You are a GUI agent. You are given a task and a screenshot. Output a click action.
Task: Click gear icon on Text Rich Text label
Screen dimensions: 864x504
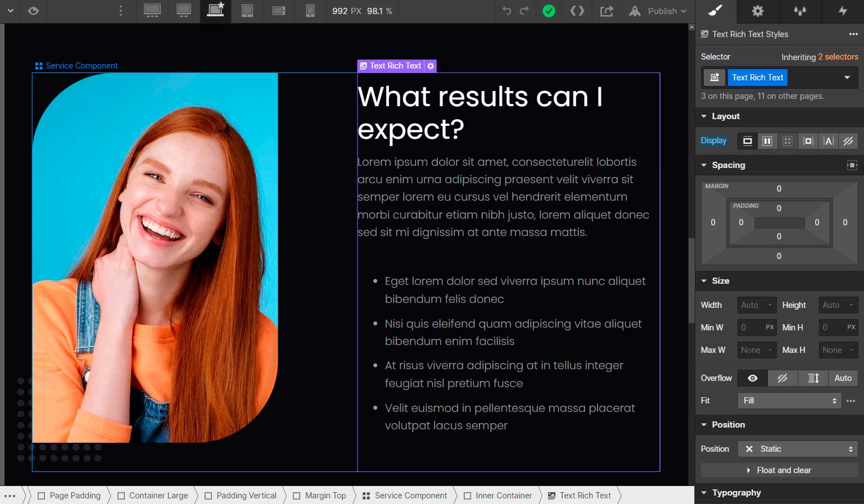click(431, 66)
